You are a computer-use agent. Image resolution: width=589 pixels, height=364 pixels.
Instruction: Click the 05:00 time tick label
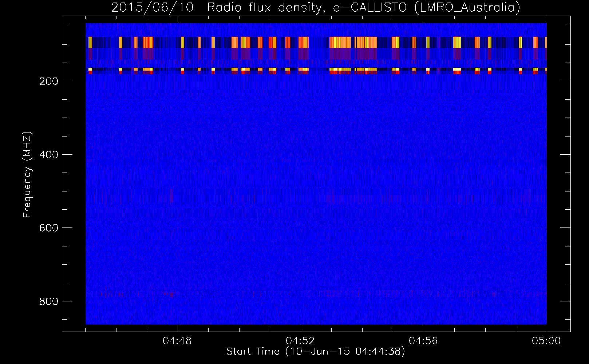coord(546,341)
